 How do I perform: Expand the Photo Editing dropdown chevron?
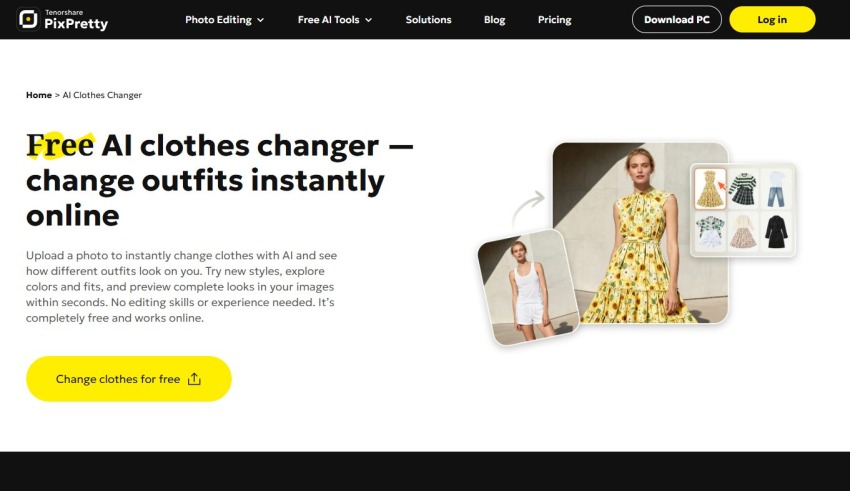click(x=260, y=20)
